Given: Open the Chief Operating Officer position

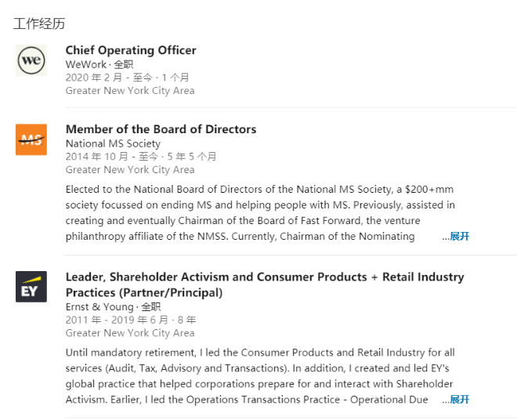Looking at the screenshot, I should (131, 50).
